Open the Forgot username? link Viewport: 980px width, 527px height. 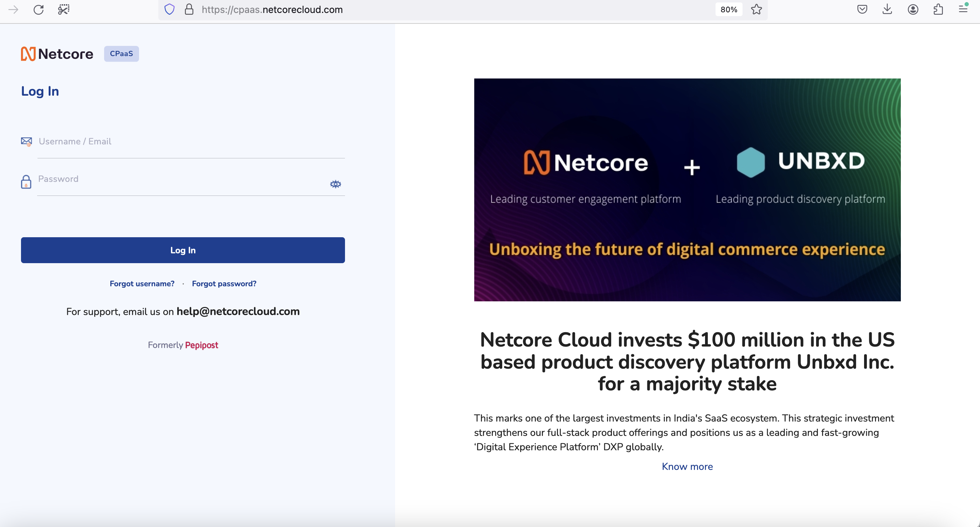tap(142, 283)
